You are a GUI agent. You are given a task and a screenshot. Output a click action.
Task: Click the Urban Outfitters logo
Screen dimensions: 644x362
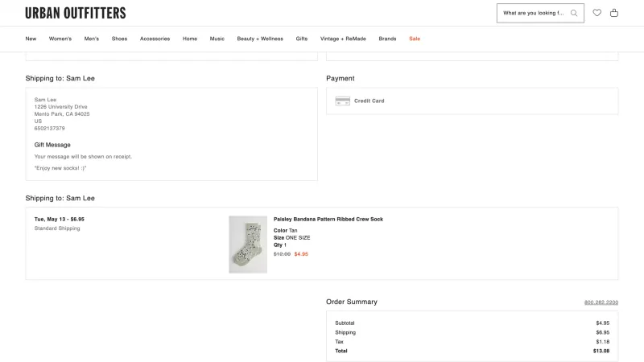tap(76, 13)
